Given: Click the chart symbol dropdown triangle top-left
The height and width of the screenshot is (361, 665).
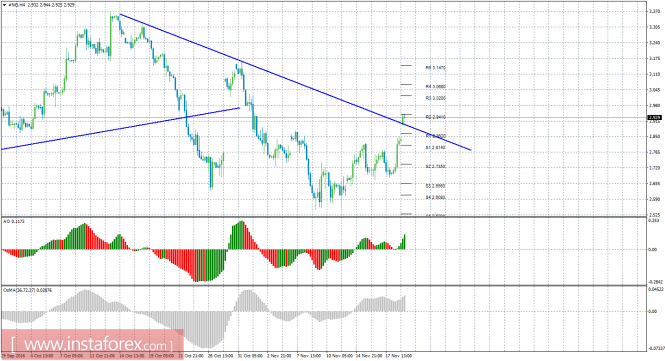Looking at the screenshot, I should click(4, 5).
